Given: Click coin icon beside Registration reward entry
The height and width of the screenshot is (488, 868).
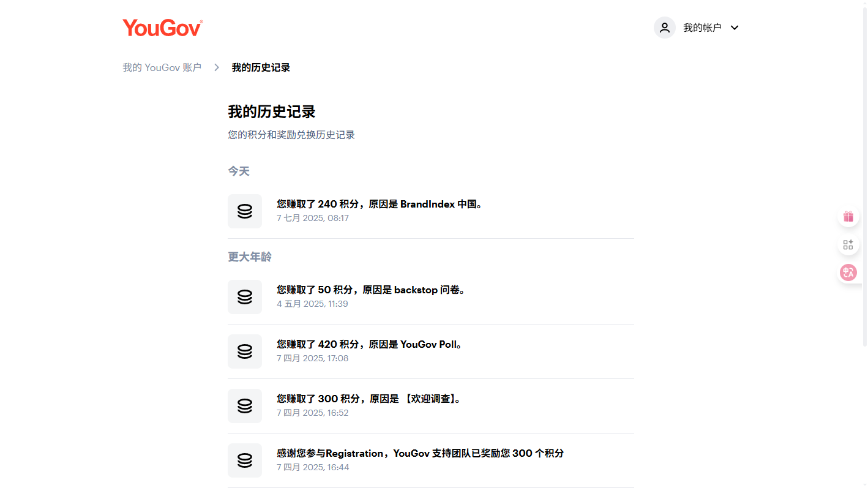Looking at the screenshot, I should coord(245,460).
